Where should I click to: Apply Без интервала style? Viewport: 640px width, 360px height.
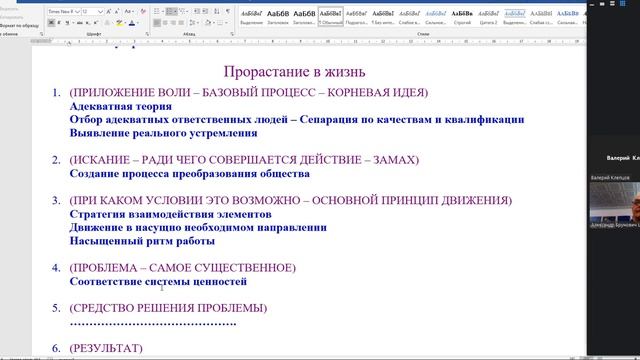point(383,17)
